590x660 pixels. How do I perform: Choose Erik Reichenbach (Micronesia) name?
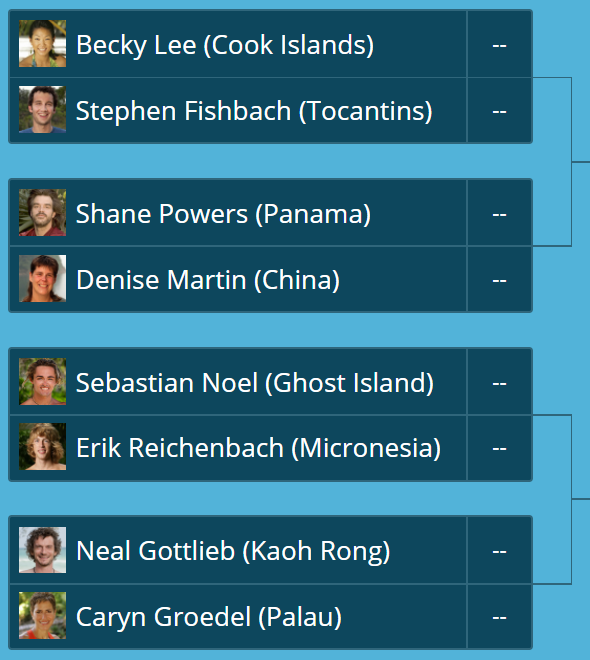click(258, 447)
